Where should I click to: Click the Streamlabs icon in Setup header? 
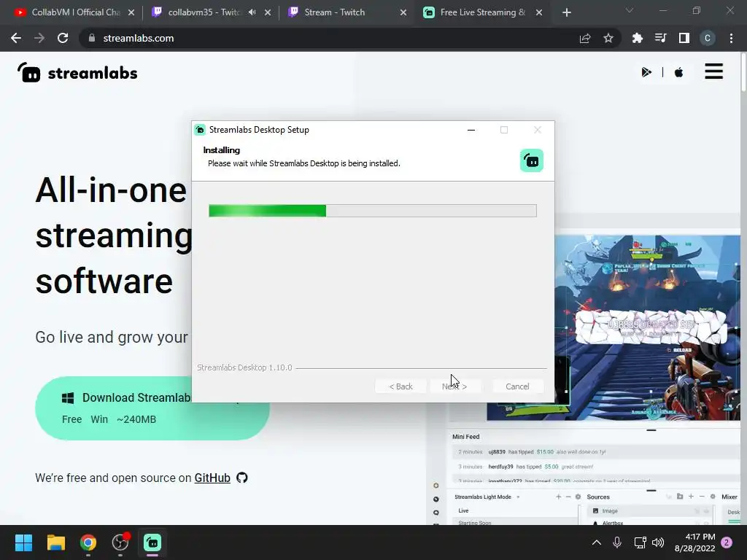532,160
